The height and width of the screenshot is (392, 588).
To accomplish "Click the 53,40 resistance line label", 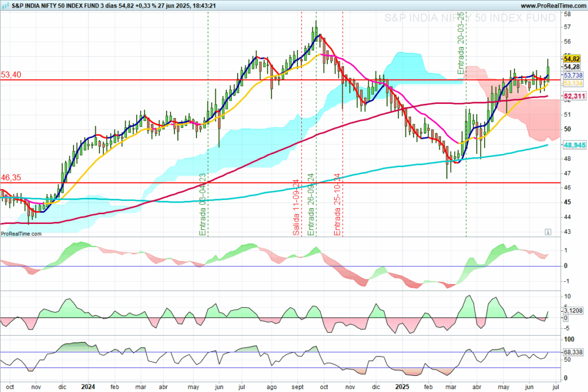I will (11, 75).
